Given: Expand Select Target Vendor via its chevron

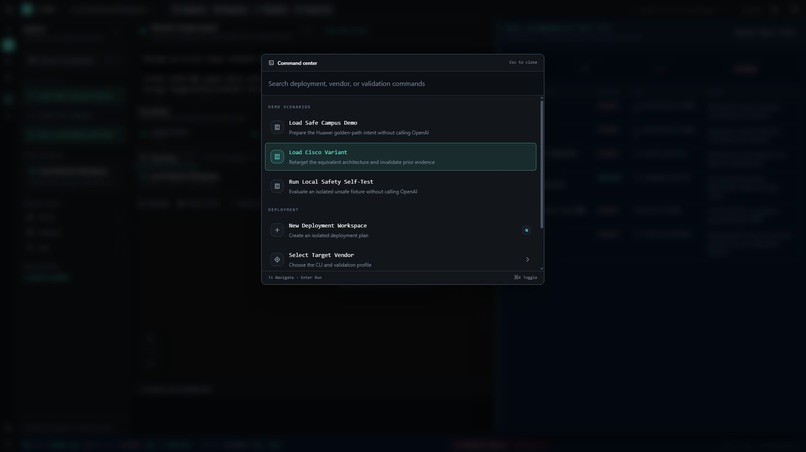Looking at the screenshot, I should [x=527, y=260].
